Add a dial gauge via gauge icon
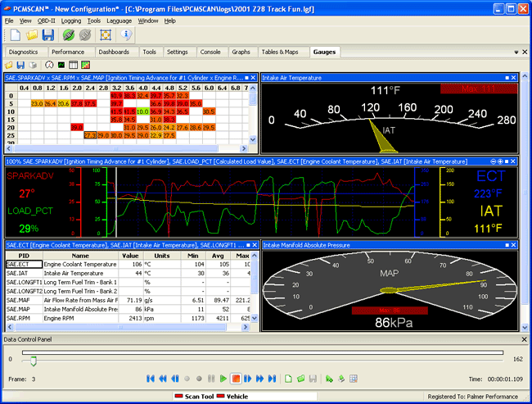Image resolution: width=532 pixels, height=404 pixels. [48, 65]
